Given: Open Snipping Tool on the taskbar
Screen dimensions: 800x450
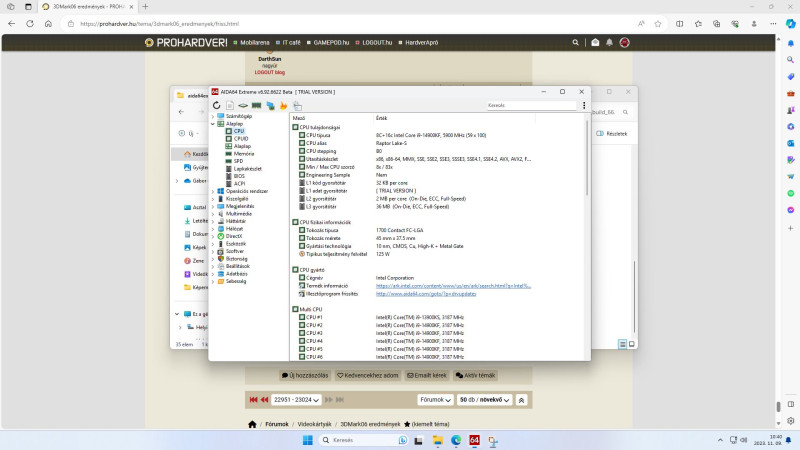Looking at the screenshot, I should point(493,440).
